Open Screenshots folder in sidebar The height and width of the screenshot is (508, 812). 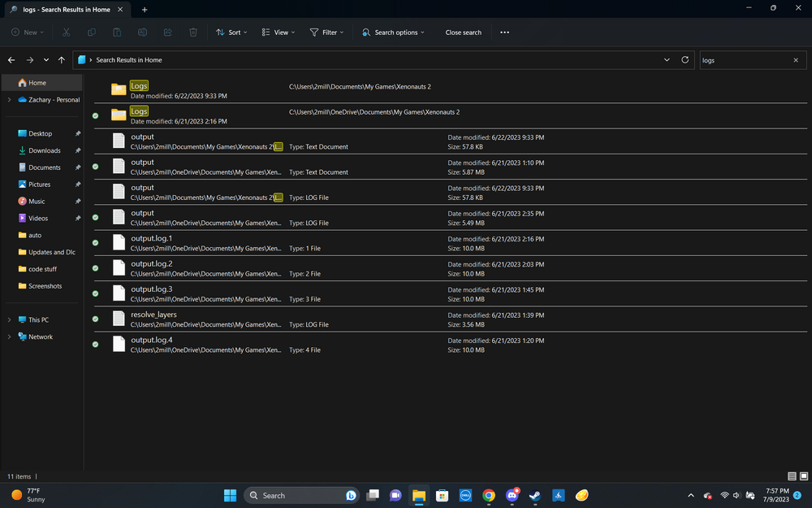click(44, 286)
